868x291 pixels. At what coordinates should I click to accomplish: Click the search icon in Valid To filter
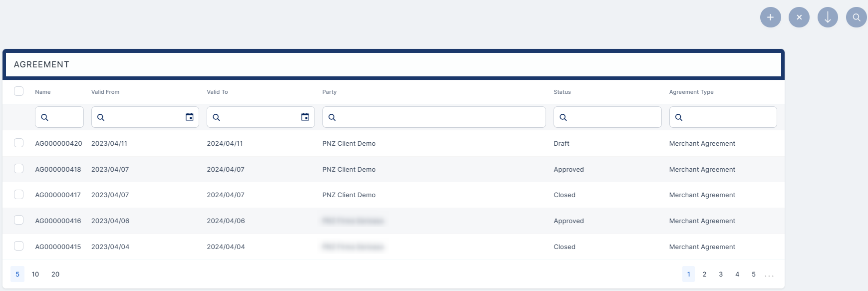pyautogui.click(x=216, y=117)
